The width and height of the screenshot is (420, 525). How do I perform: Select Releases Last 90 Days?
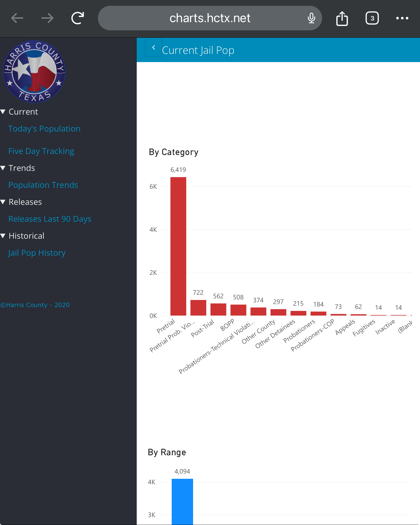[x=50, y=219]
